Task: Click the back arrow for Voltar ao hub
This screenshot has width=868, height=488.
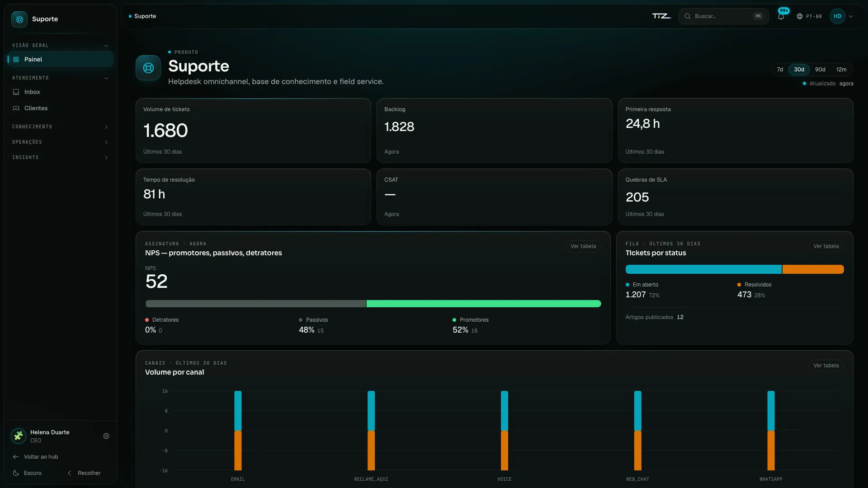Action: [16, 457]
